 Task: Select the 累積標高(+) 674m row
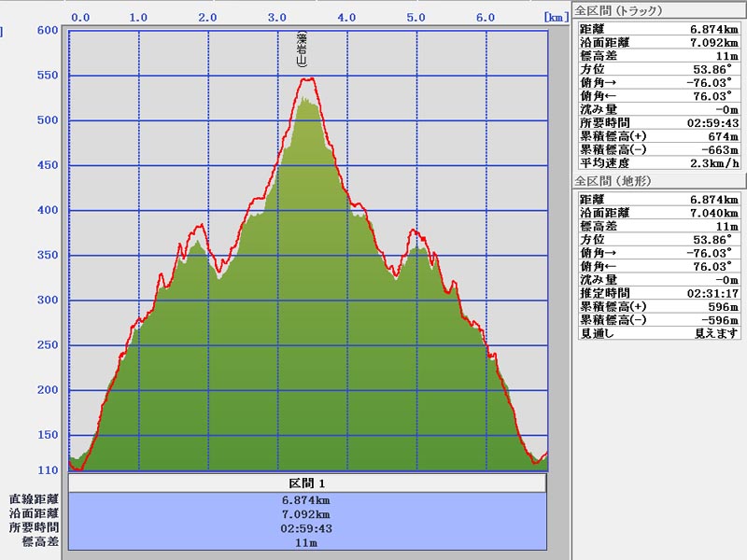point(659,136)
